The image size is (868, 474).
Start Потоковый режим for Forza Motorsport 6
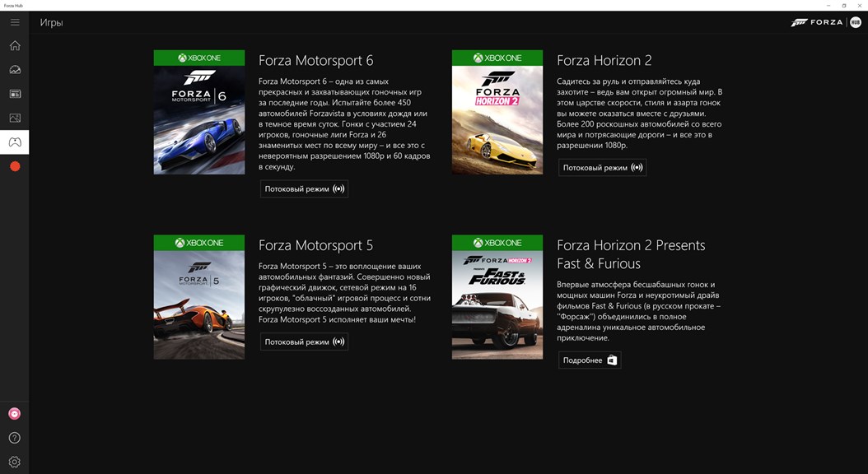[x=303, y=188]
